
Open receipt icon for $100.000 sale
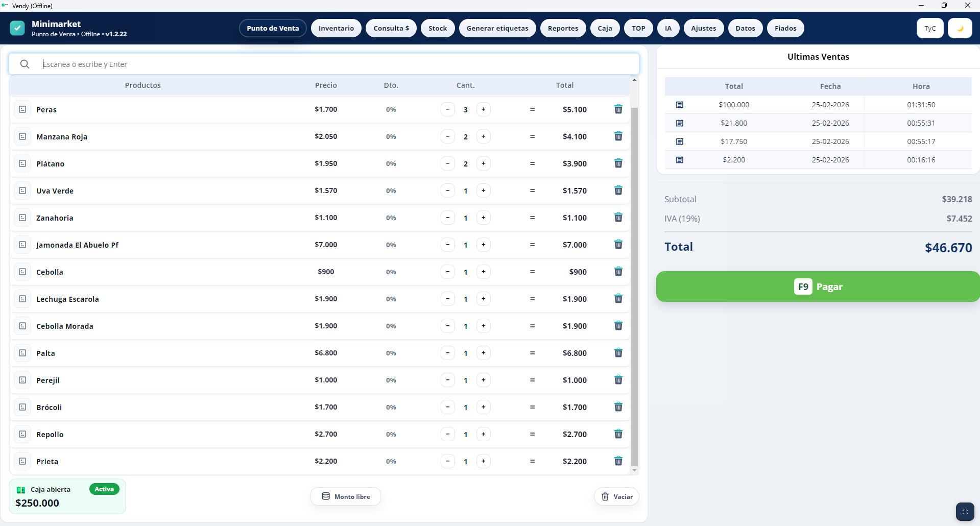679,105
